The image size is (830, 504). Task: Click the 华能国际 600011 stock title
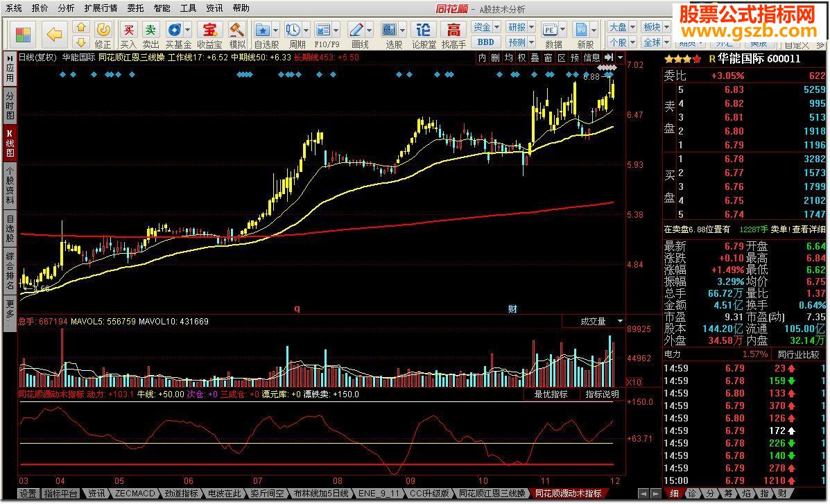[758, 59]
